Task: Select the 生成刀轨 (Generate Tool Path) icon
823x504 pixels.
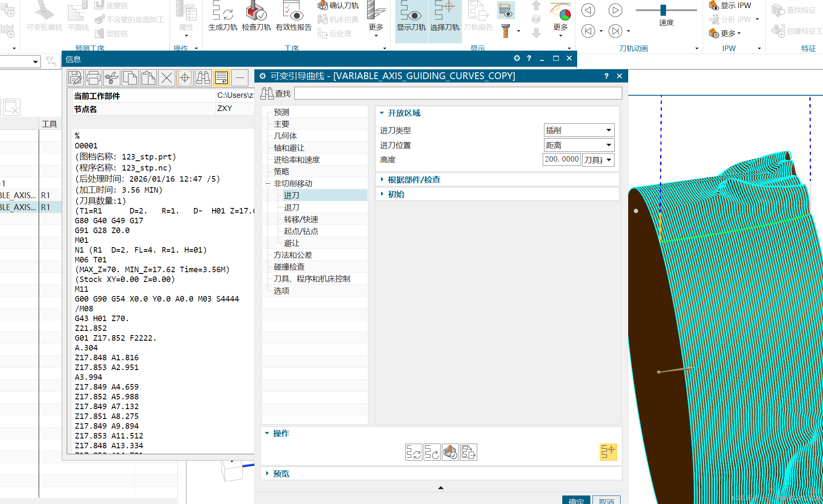Action: click(222, 15)
